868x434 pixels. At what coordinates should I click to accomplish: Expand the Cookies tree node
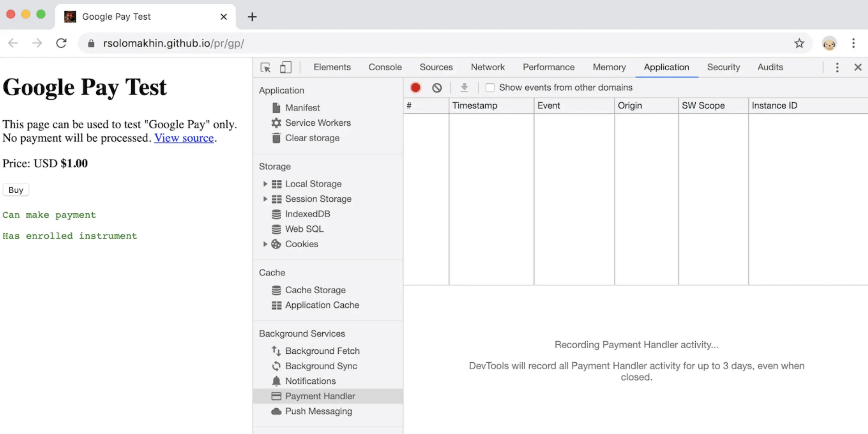[x=265, y=244]
